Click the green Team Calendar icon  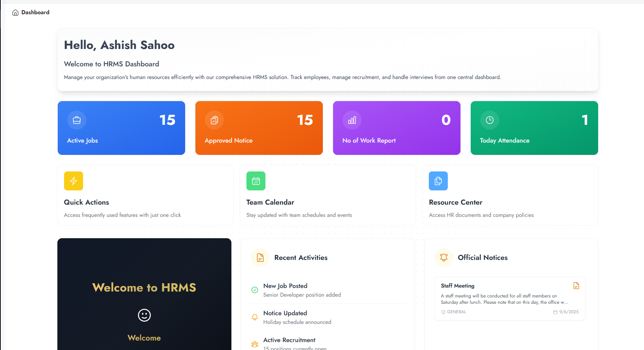pos(256,181)
